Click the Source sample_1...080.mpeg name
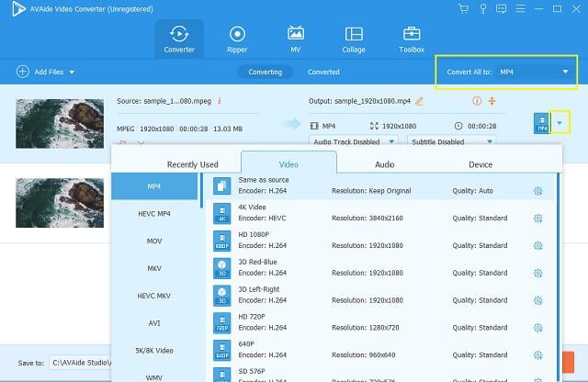588x382 pixels. [164, 101]
